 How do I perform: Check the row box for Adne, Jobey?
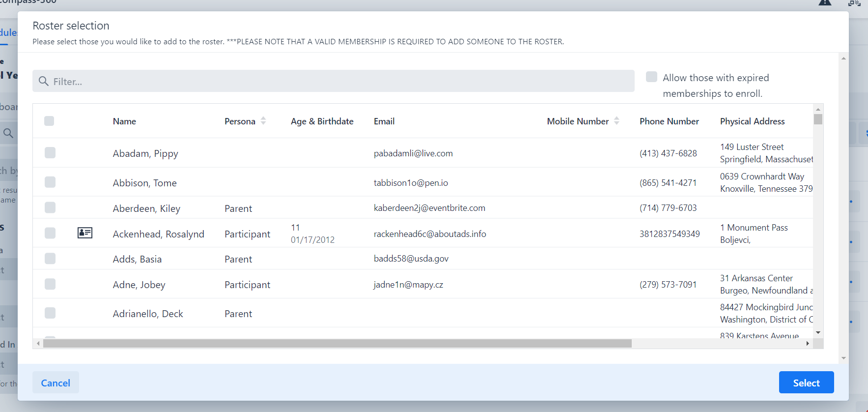point(50,284)
